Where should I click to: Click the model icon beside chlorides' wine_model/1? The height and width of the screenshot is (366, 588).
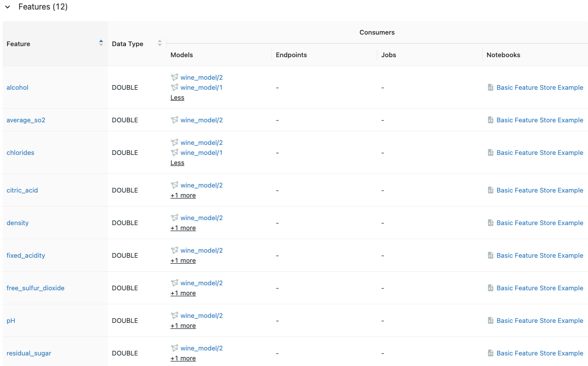tap(175, 152)
